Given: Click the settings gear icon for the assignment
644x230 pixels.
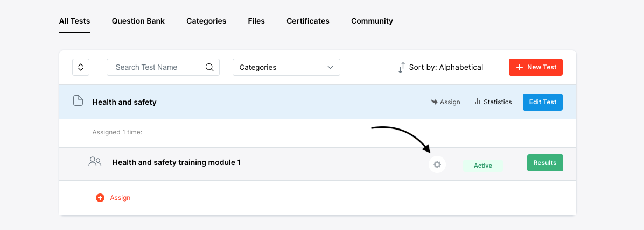Looking at the screenshot, I should pyautogui.click(x=437, y=164).
